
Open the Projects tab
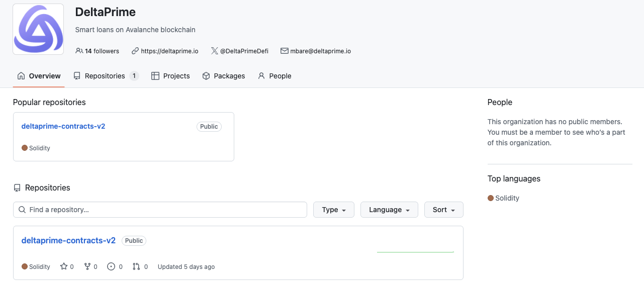[170, 76]
